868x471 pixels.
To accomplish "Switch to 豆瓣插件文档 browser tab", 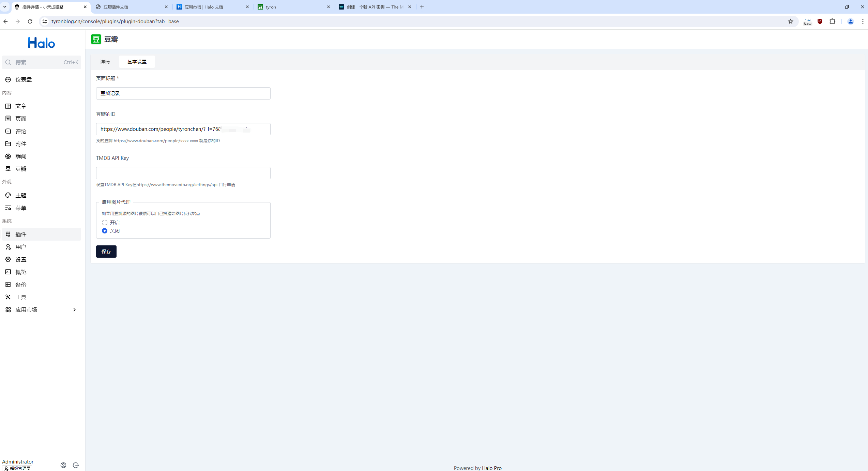I will click(x=132, y=7).
